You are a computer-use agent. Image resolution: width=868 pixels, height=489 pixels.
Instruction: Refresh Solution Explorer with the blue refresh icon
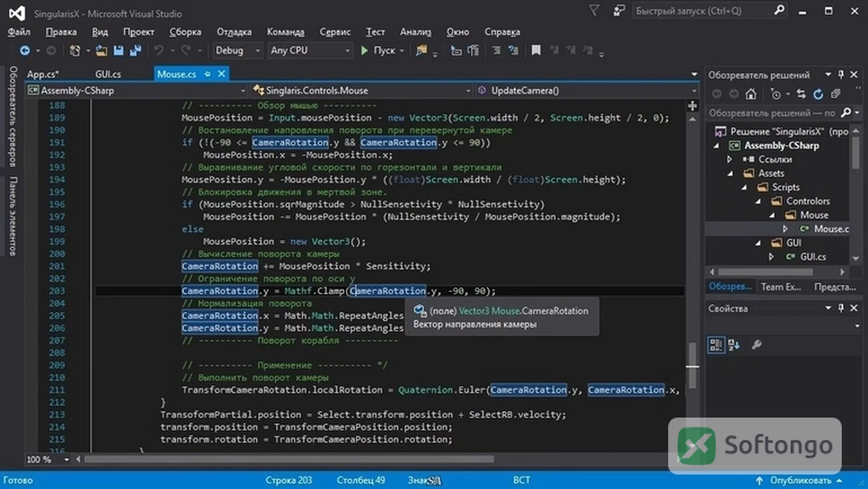818,94
